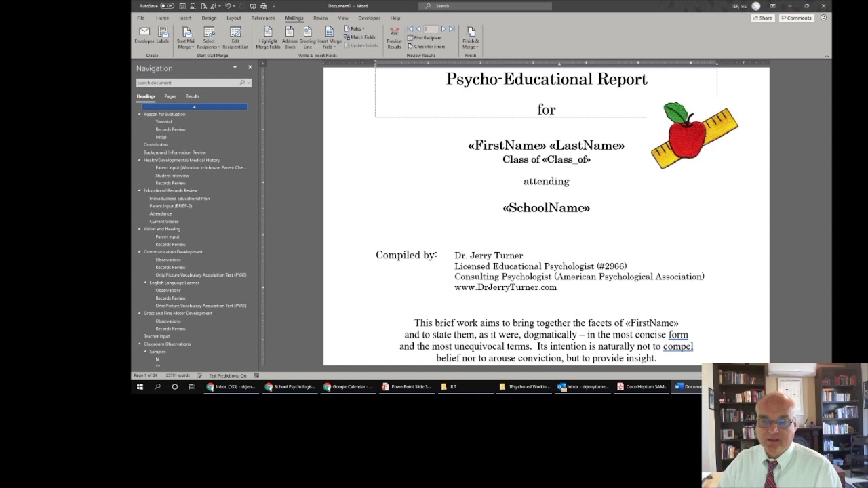Open Insert Merge Field dropdown
The image size is (868, 488).
(330, 38)
